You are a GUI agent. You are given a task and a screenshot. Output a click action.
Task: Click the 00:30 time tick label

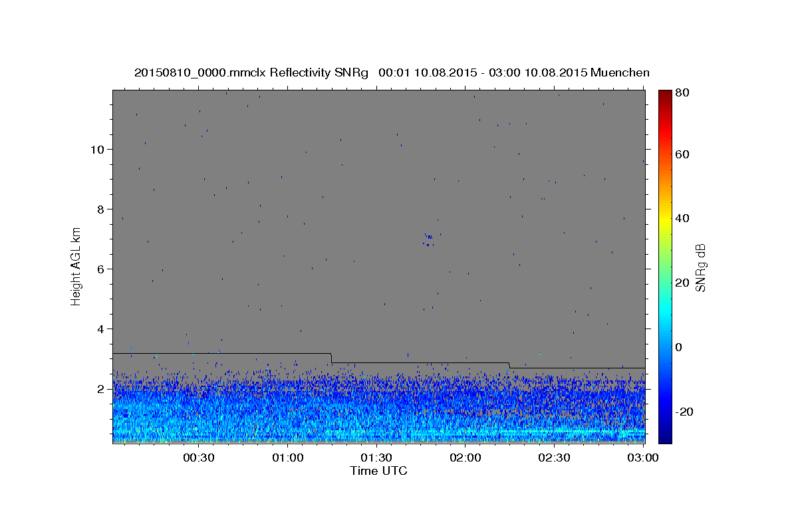click(x=199, y=458)
